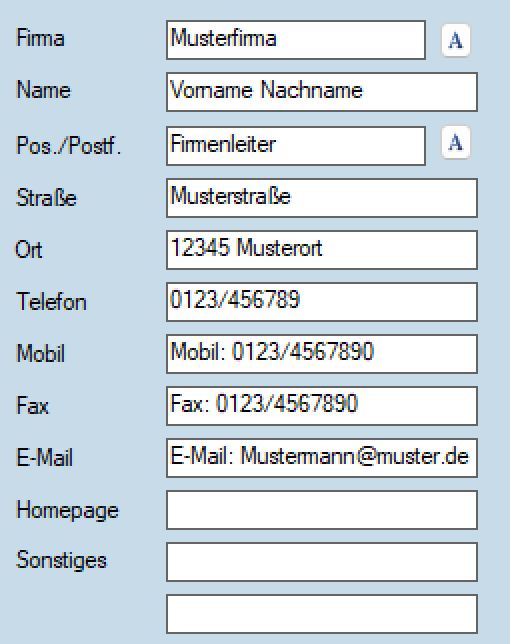
Task: Select the Ort field showing 12345 Musterort
Action: [x=322, y=250]
